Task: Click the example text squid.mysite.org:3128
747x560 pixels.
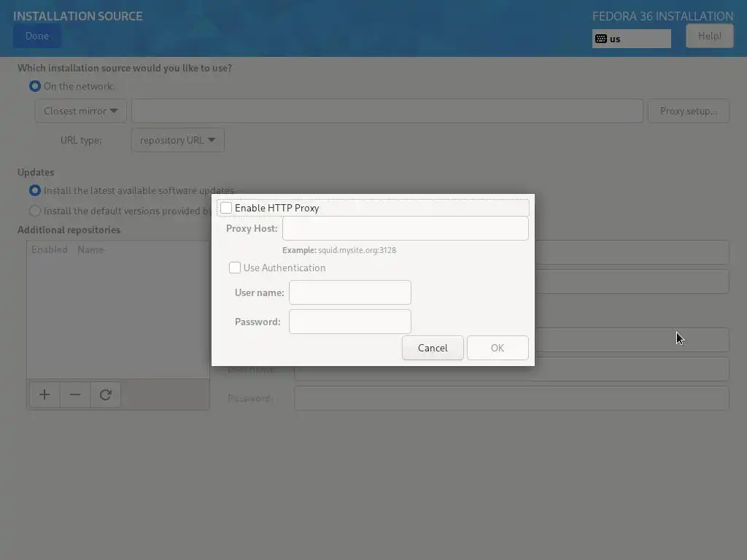Action: [x=357, y=250]
